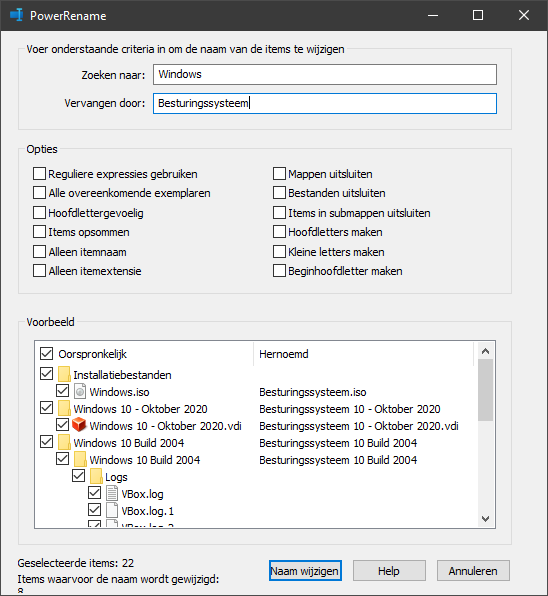548x596 pixels.
Task: Select renamed Besturingssysteem 10 - Oktober 2020.vdi
Action: [359, 426]
